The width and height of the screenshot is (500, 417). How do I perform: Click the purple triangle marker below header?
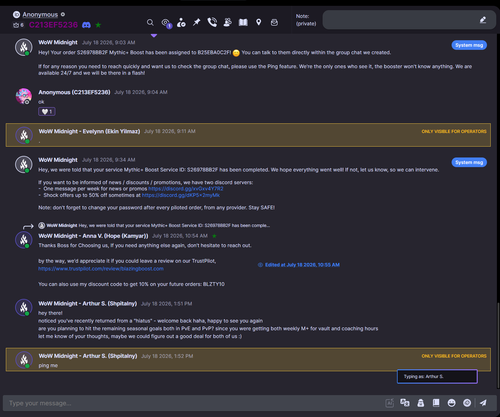[x=154, y=35]
